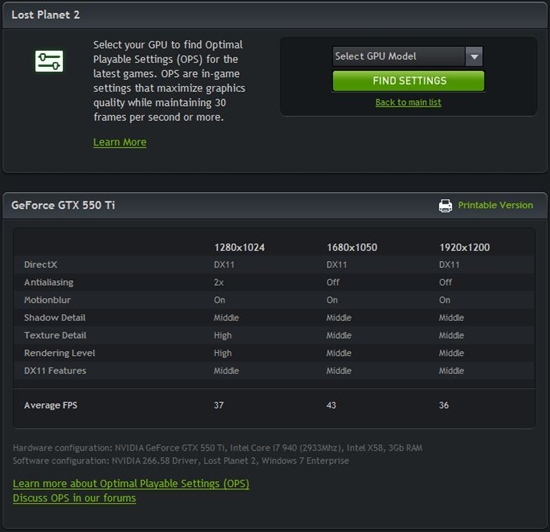Click Average FPS value 36
Image resolution: width=550 pixels, height=532 pixels.
(x=444, y=405)
